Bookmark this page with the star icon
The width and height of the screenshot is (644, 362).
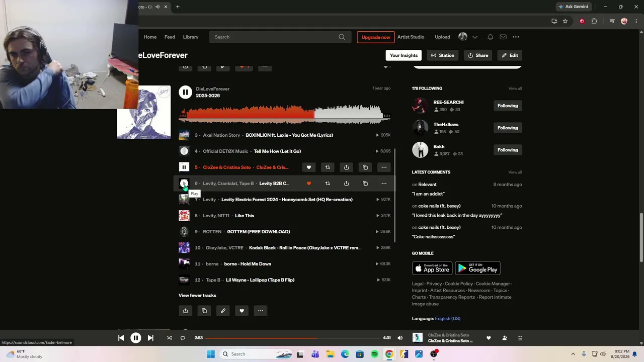(x=565, y=21)
